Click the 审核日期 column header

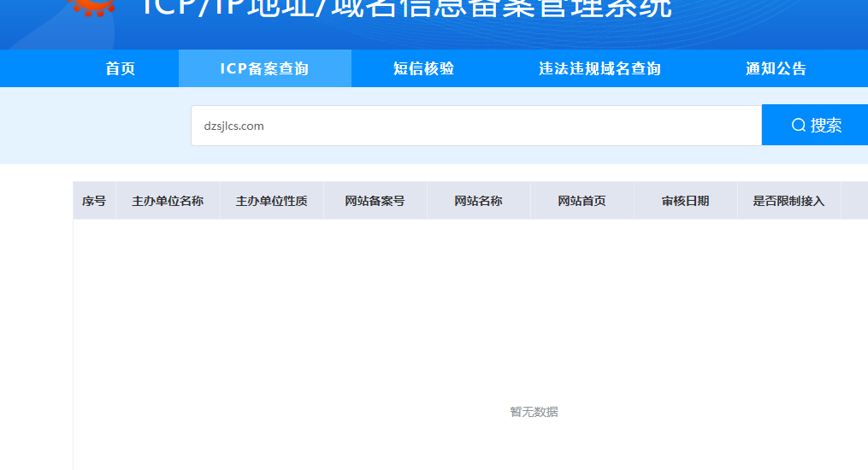click(685, 202)
